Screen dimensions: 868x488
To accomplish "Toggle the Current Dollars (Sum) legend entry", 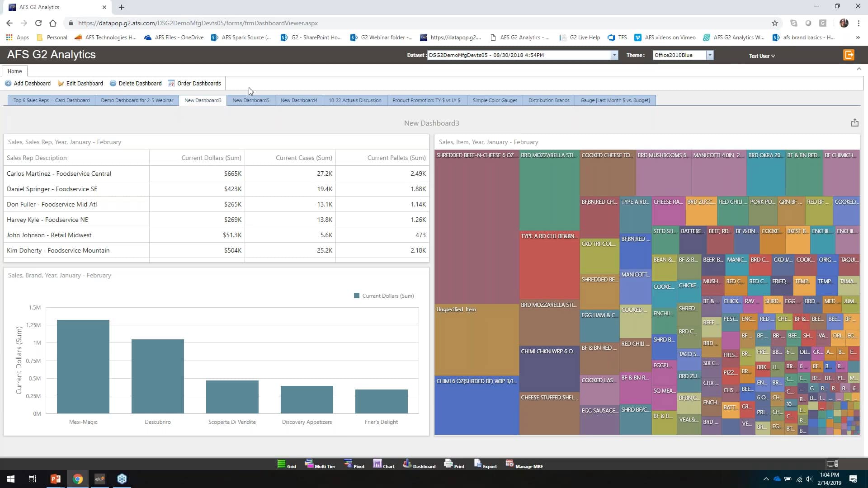I will (383, 296).
